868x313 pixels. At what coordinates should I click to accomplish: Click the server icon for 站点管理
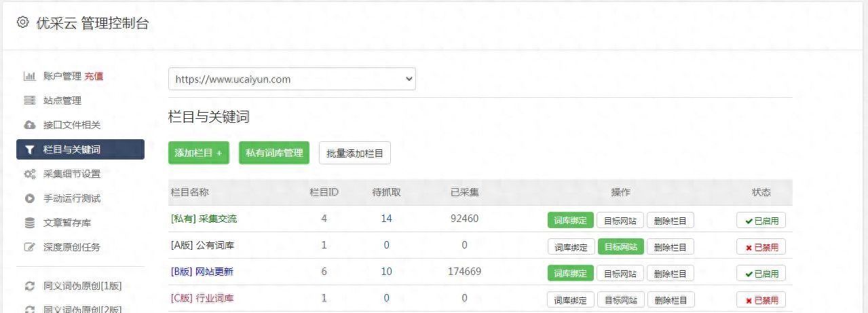(x=29, y=100)
